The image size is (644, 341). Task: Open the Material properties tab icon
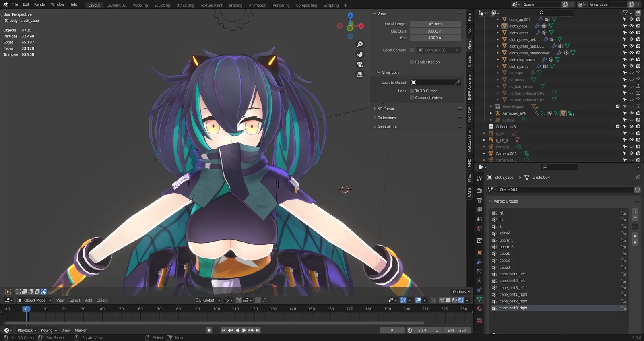click(479, 309)
